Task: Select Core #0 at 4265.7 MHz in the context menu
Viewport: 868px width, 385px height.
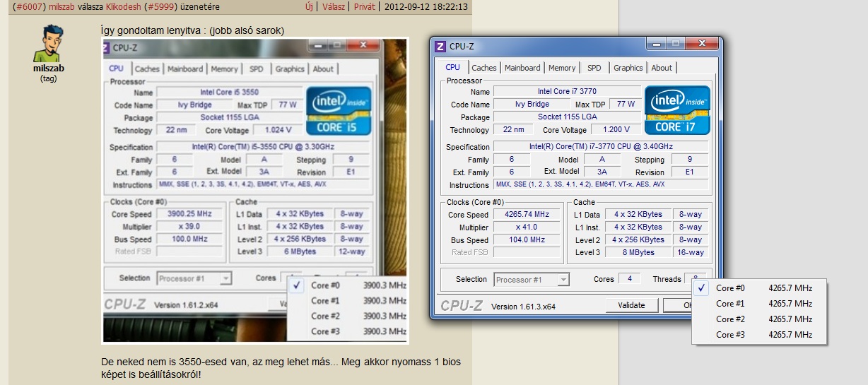Action: pos(759,288)
